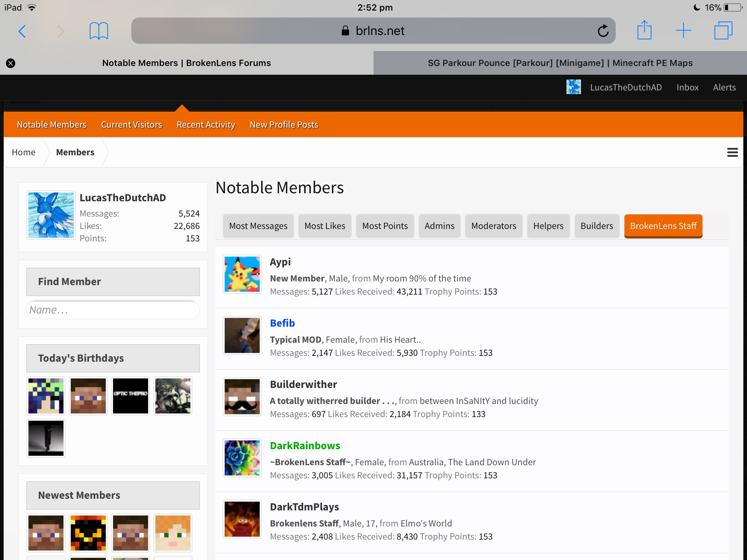
Task: Open Aypi's Pikachu avatar thumbnail
Action: pos(242,274)
